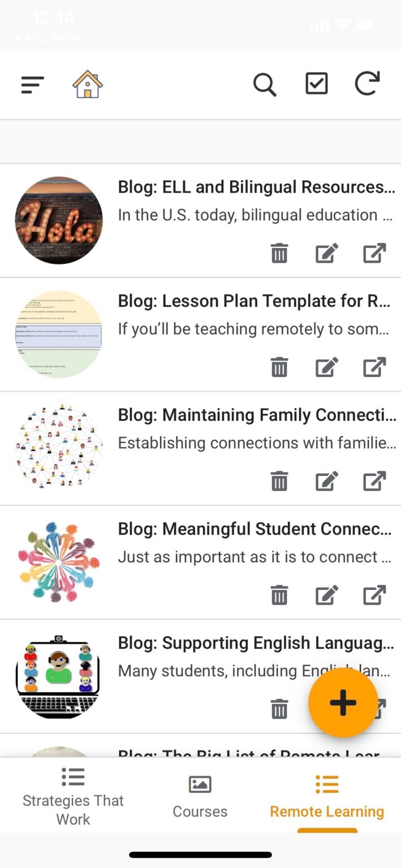Screen dimensions: 401x868
Task: Tap the home icon at the top
Action: click(x=87, y=84)
